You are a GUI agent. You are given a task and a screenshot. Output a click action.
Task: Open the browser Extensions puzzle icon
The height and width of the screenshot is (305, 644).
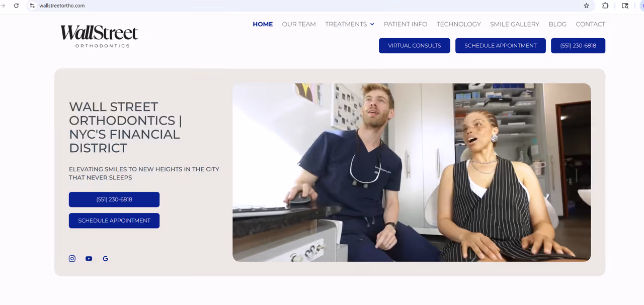(605, 6)
